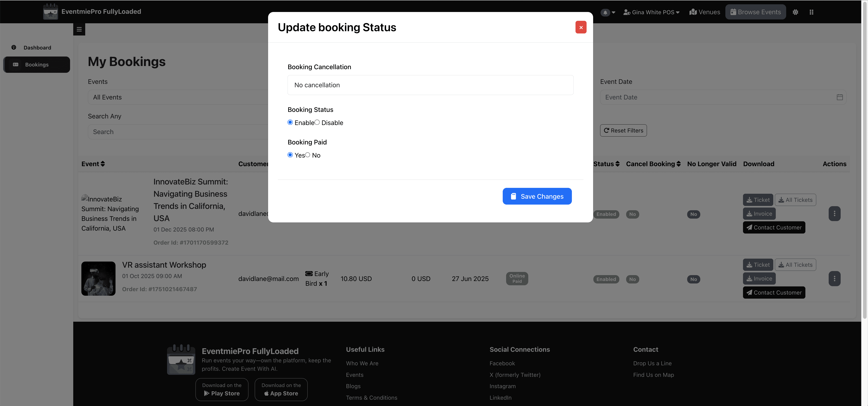Click Order Id #1751021467487 text
868x406 pixels.
tap(159, 289)
